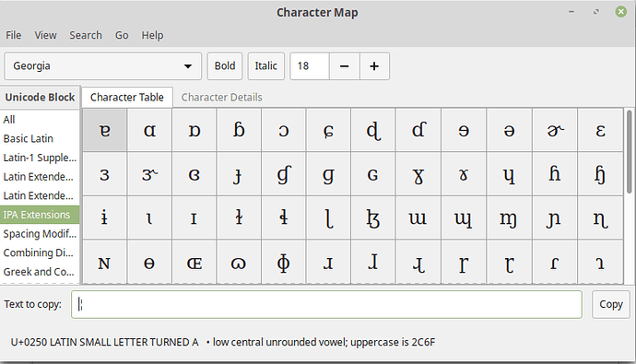The width and height of the screenshot is (636, 364).
Task: Click the Copy button
Action: click(x=611, y=304)
